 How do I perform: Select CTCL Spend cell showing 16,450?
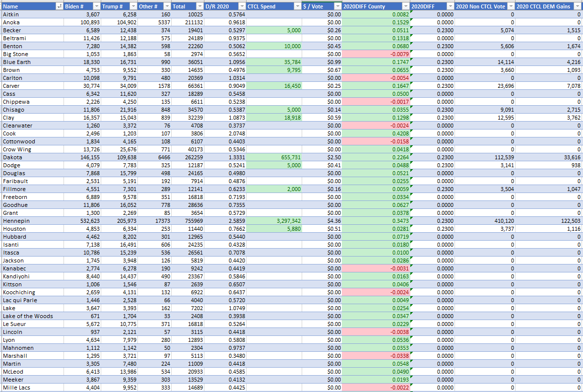[x=274, y=86]
